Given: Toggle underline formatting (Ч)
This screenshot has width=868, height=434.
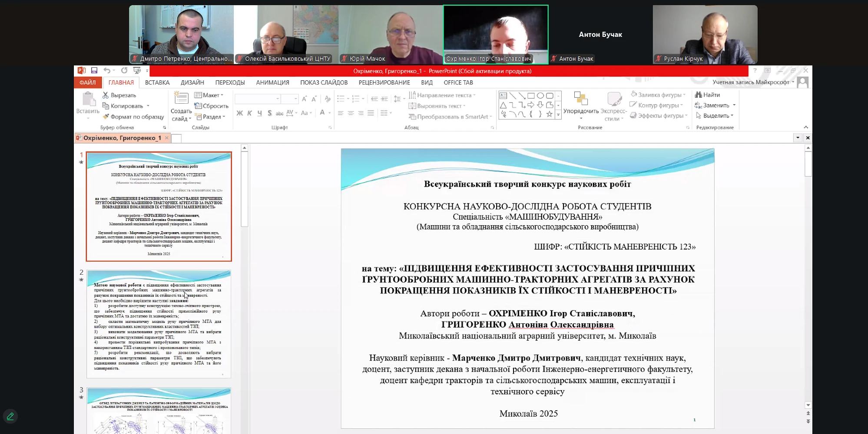Looking at the screenshot, I should pos(259,113).
